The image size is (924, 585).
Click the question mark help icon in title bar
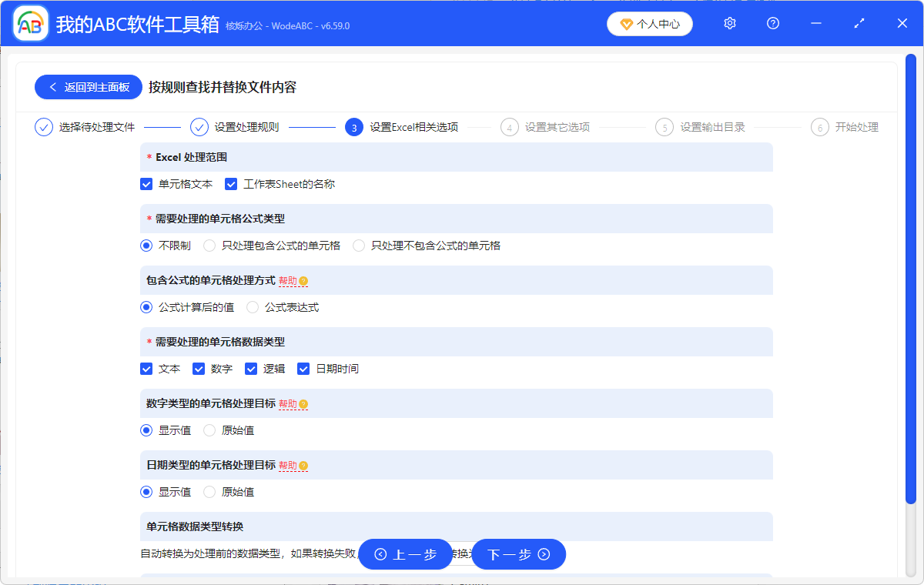(772, 23)
